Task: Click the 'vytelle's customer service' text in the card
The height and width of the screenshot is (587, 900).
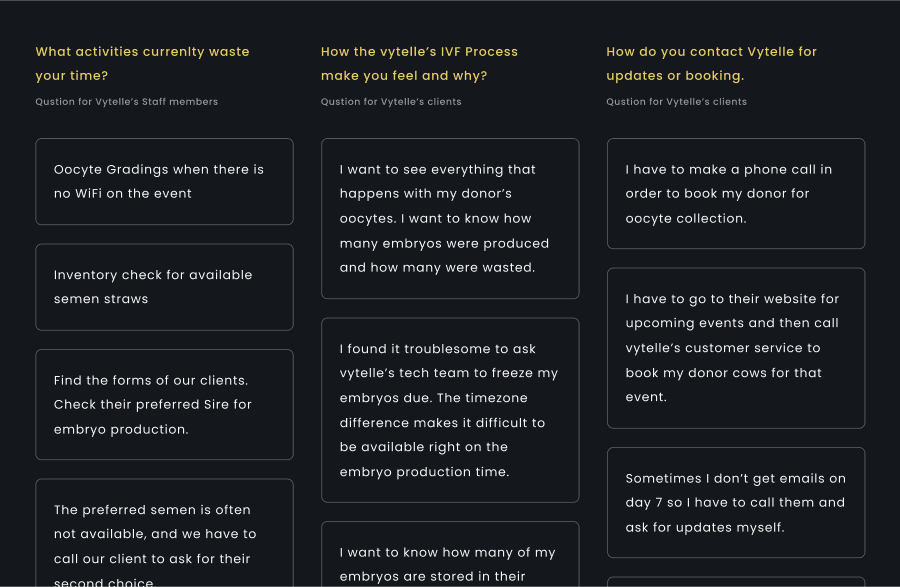Action: coord(722,348)
